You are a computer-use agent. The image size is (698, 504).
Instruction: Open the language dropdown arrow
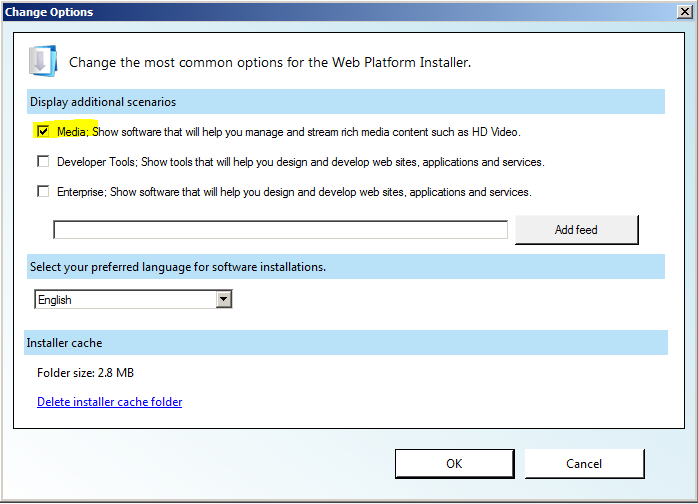tap(223, 299)
